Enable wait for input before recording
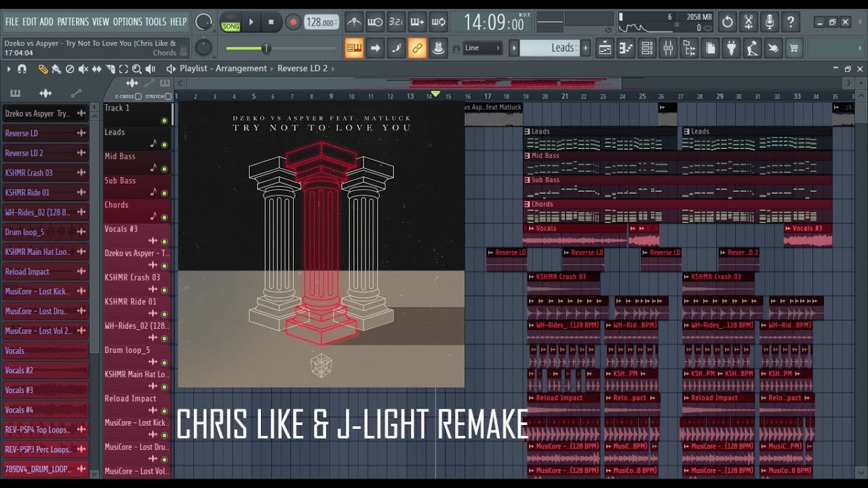The width and height of the screenshot is (868, 488). [x=375, y=22]
